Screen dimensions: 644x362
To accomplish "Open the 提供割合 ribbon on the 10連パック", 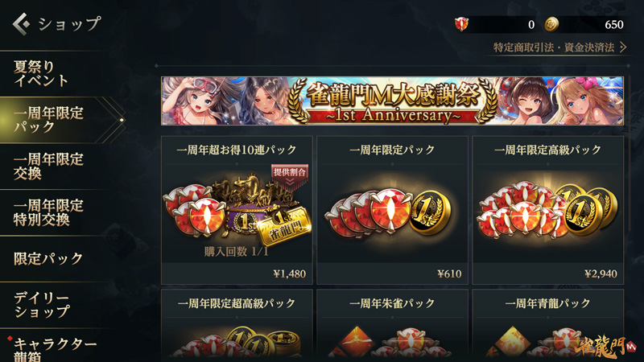I will click(x=290, y=176).
